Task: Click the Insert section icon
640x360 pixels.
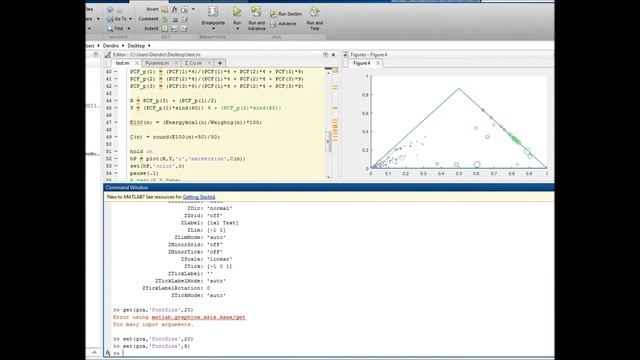Action: (x=164, y=9)
